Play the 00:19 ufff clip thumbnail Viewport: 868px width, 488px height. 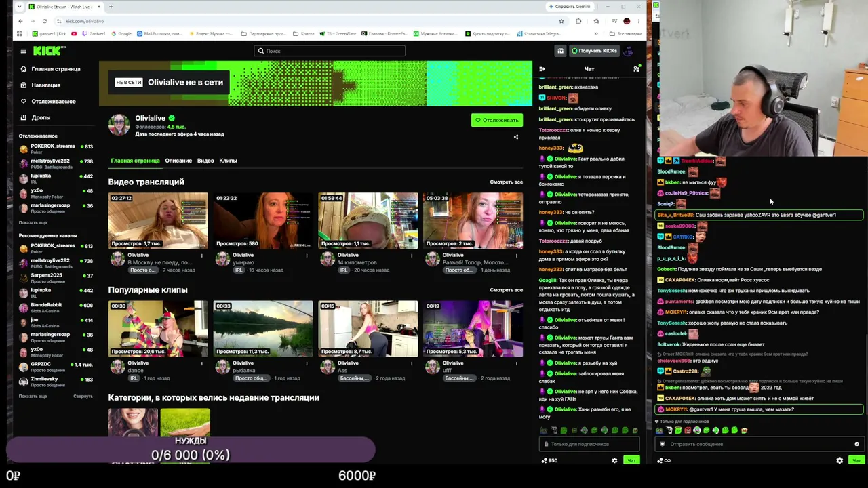pos(473,329)
